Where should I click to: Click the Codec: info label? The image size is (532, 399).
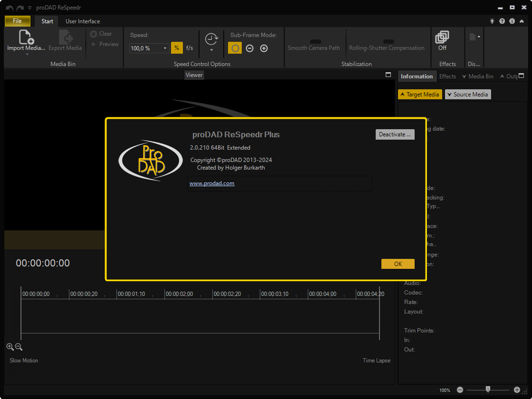click(x=413, y=292)
